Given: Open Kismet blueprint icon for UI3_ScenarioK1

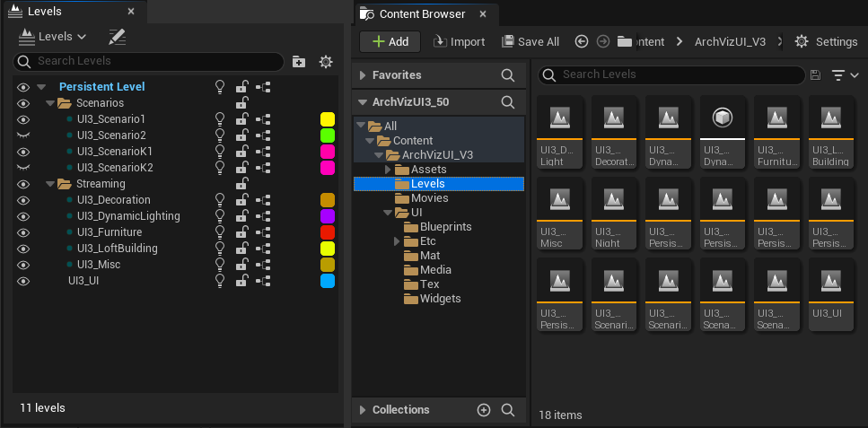Looking at the screenshot, I should (x=263, y=151).
